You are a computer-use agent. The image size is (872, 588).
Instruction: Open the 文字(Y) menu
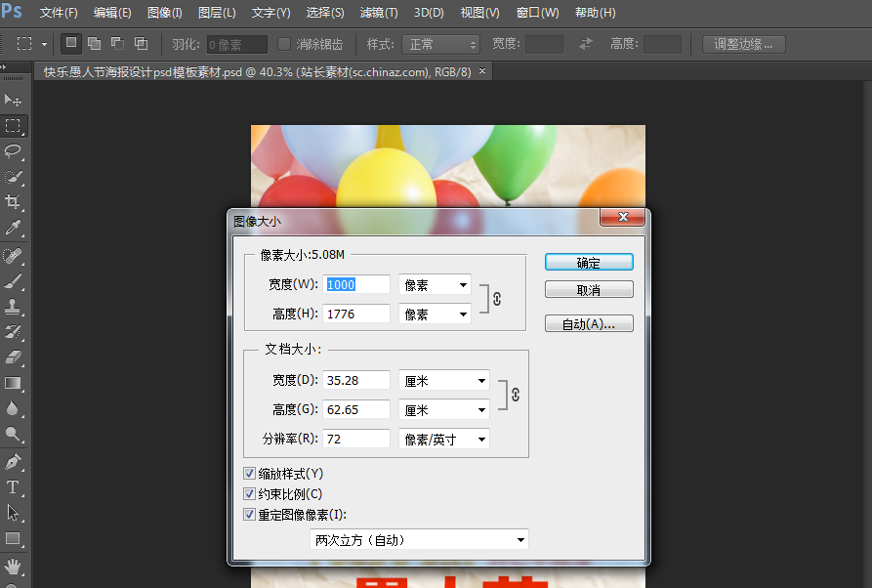(270, 13)
